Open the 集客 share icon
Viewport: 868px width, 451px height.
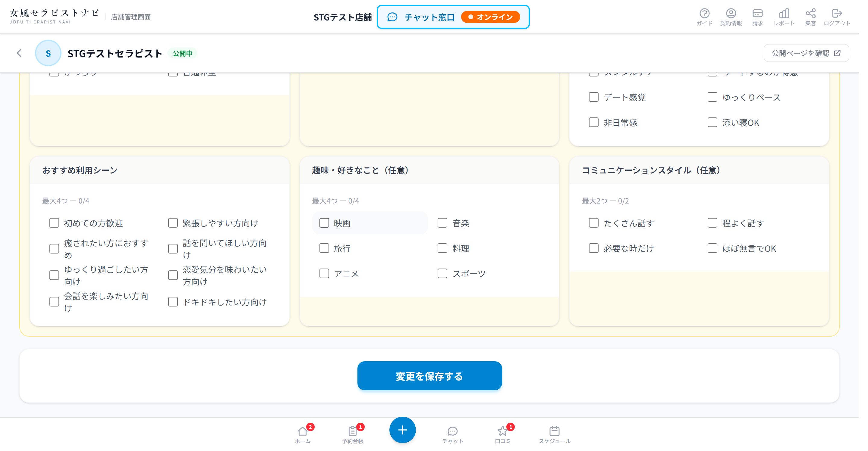tap(819, 17)
